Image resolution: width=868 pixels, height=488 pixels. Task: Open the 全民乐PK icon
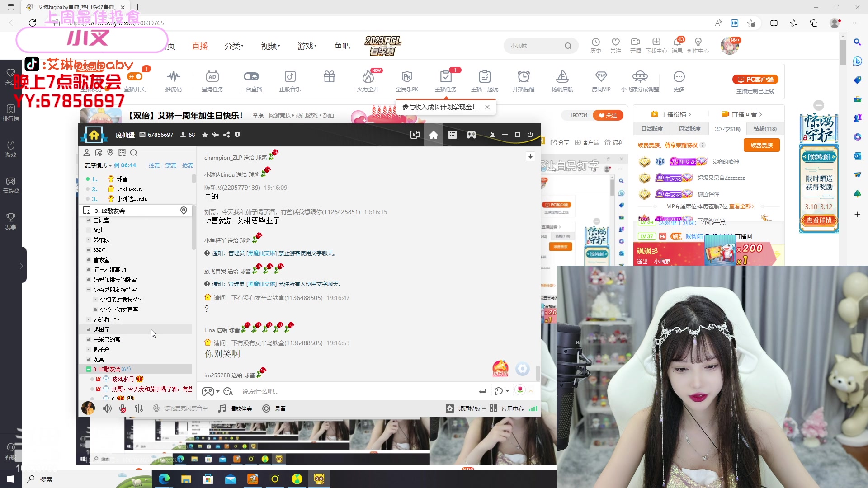(407, 81)
